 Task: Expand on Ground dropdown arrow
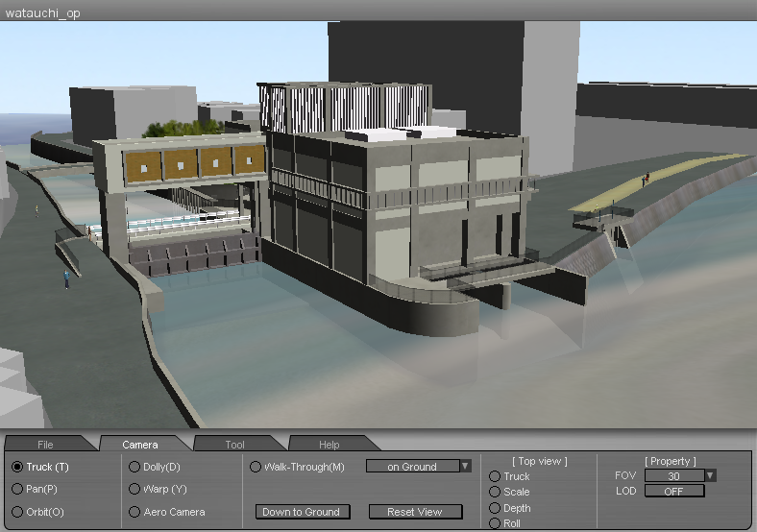coord(465,467)
